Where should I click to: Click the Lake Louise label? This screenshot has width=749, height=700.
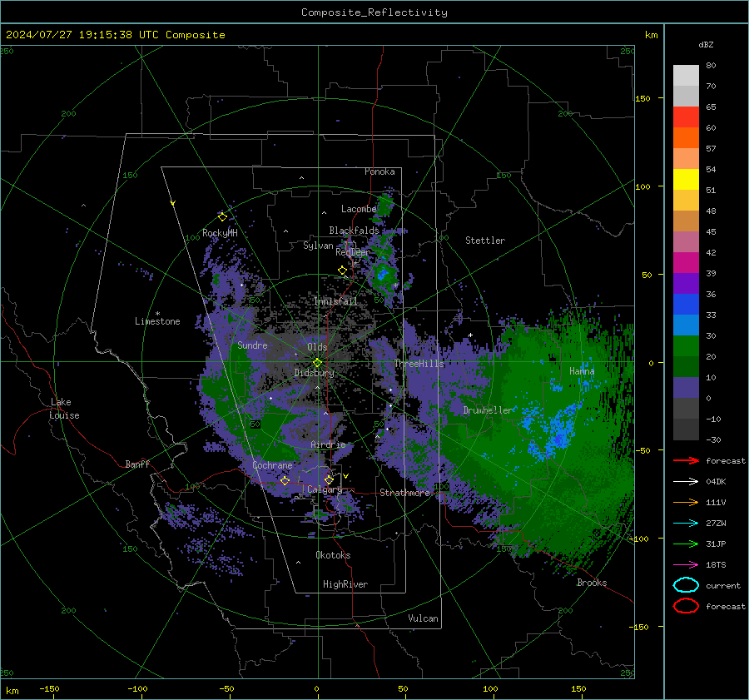point(64,409)
